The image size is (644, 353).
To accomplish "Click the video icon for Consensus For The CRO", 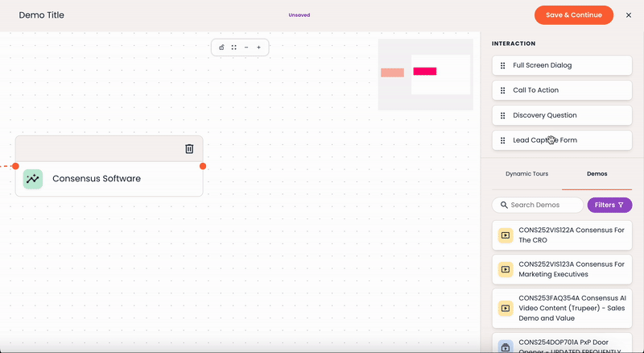I will (506, 235).
